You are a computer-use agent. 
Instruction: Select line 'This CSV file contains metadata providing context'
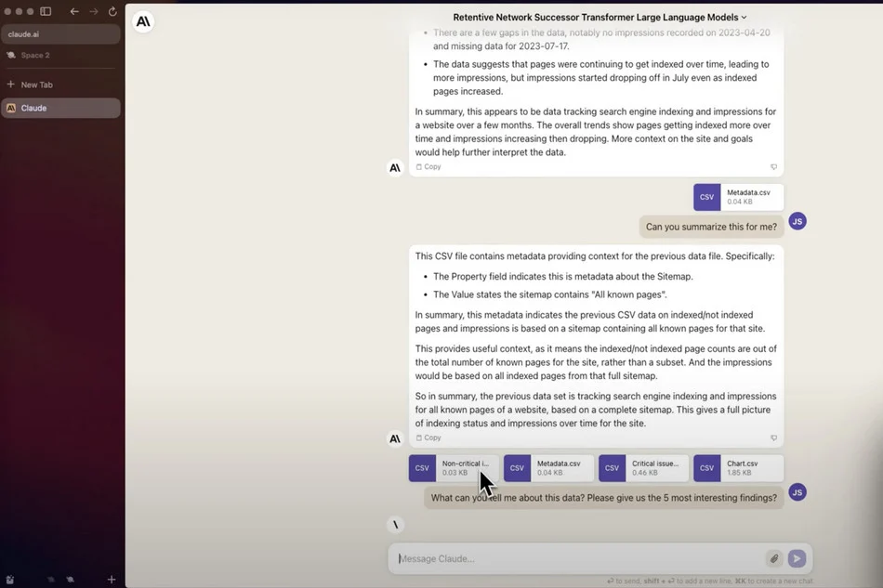tap(595, 256)
